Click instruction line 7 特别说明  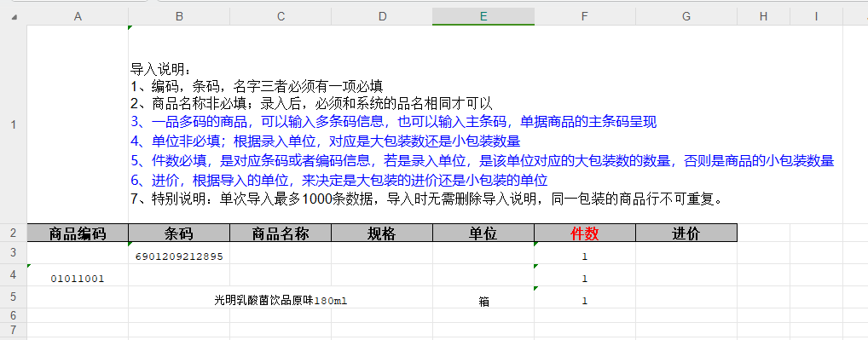pyautogui.click(x=427, y=199)
